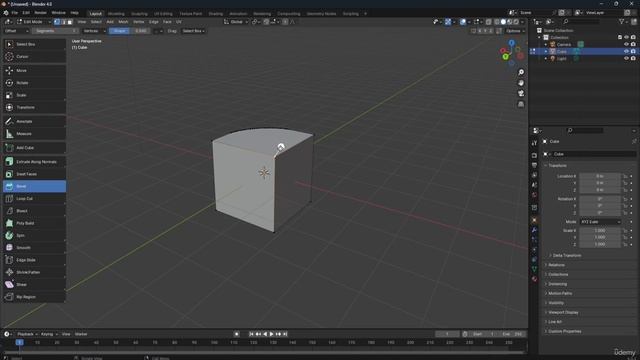
Task: Click the viewport pan hand icon
Action: [521, 83]
